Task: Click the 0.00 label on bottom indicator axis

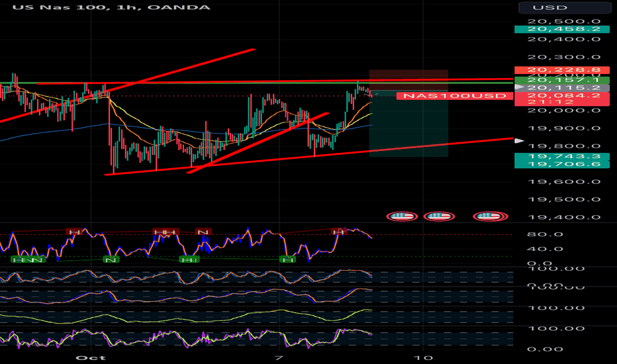Action: point(545,349)
